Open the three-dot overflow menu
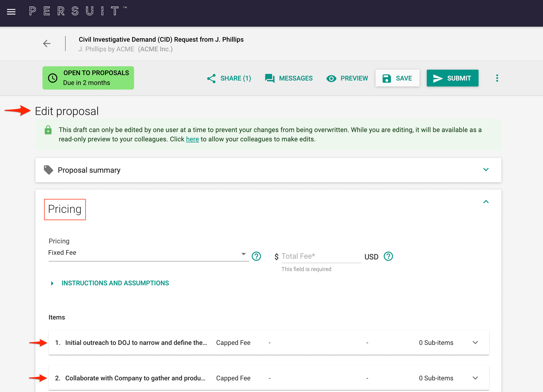543x392 pixels. pyautogui.click(x=497, y=78)
